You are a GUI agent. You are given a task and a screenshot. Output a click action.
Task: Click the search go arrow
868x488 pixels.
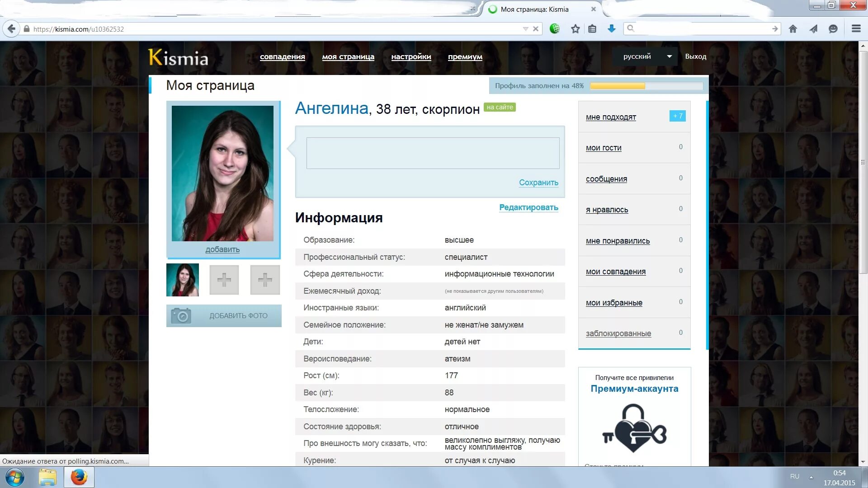pos(775,29)
